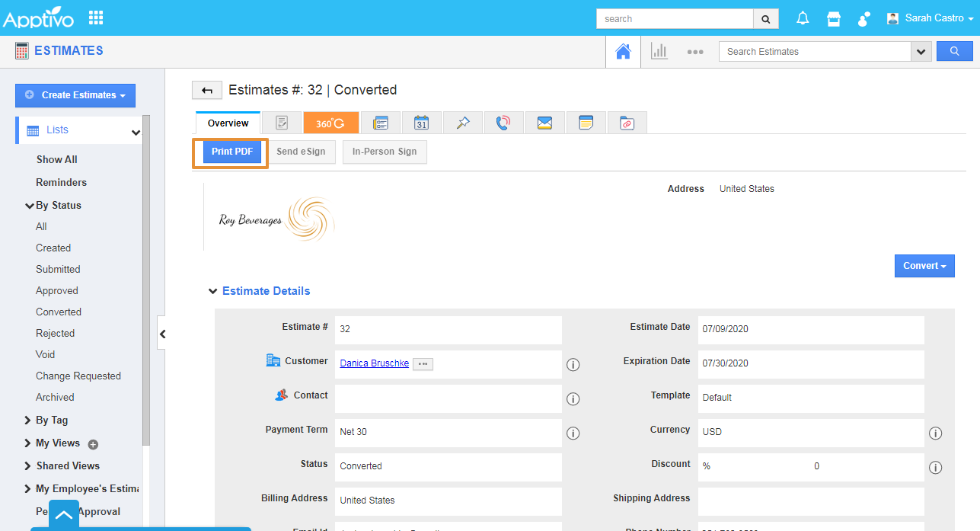Open the notifications bell icon
The image size is (980, 531).
point(803,18)
